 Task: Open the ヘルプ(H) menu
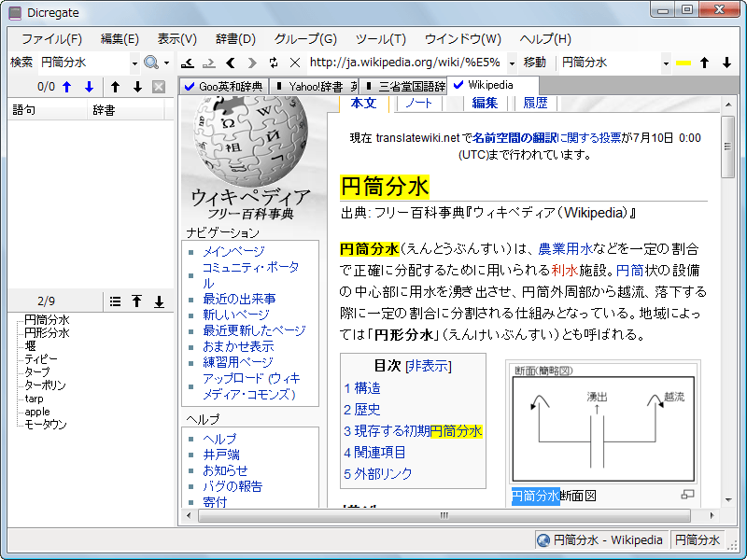(x=545, y=38)
